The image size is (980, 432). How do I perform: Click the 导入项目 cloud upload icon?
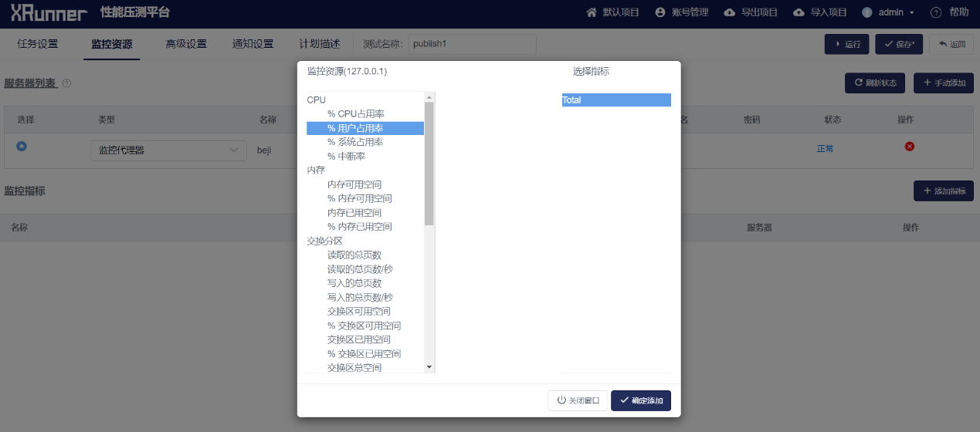pyautogui.click(x=799, y=12)
